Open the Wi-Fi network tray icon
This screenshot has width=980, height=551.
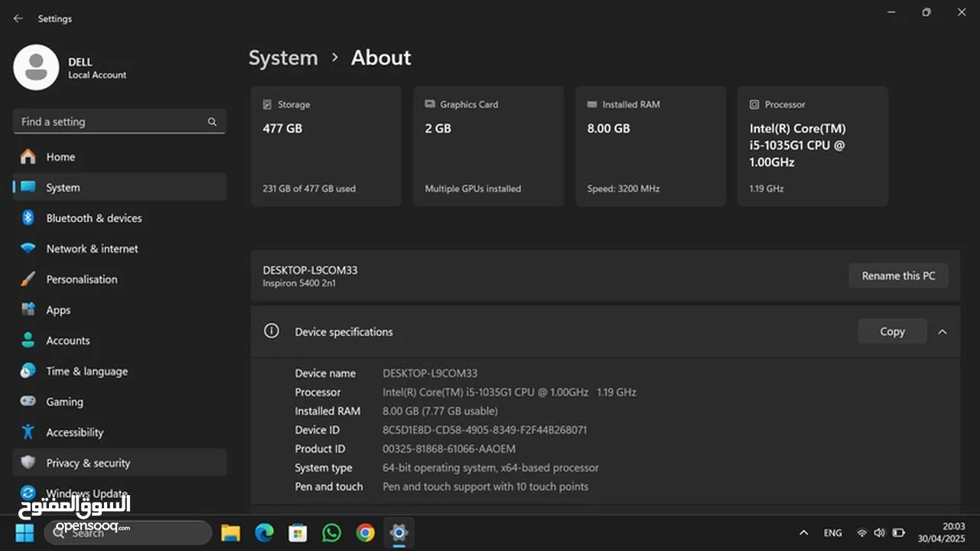862,533
